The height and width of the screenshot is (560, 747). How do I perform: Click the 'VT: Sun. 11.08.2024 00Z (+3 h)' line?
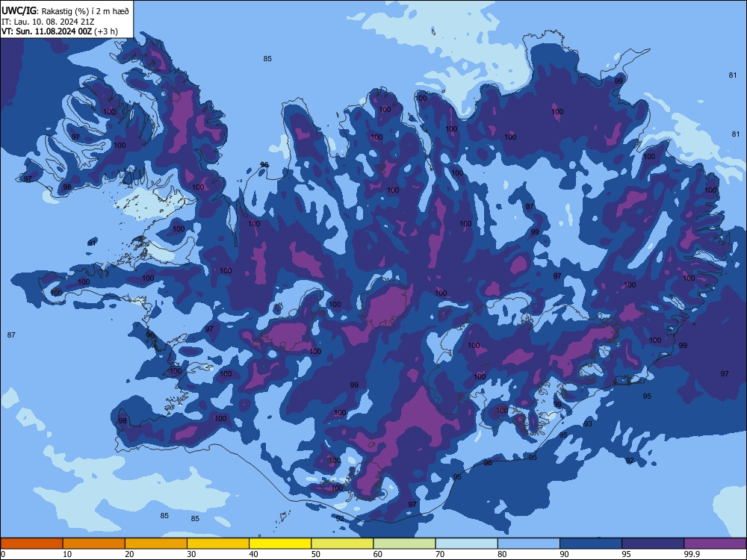point(60,31)
